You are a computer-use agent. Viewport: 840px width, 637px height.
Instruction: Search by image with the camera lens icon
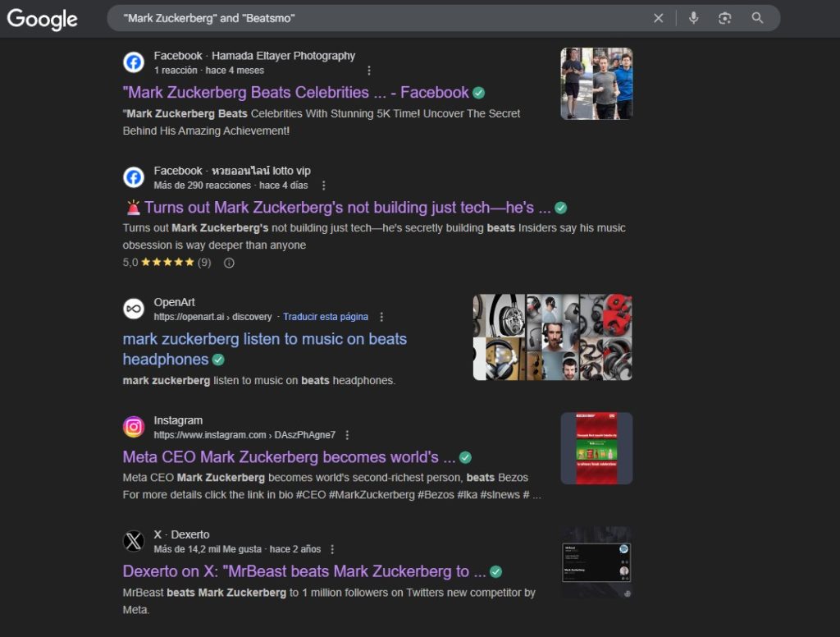click(x=724, y=18)
